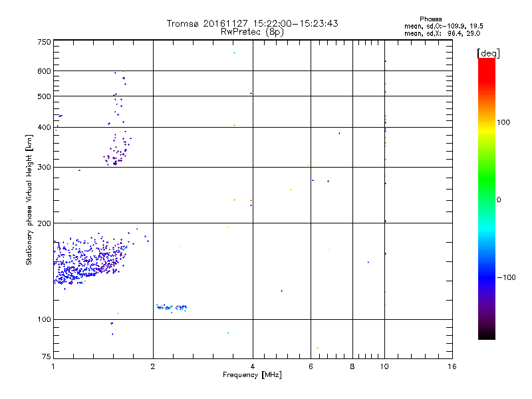The height and width of the screenshot is (399, 532).
Task: Click the 'Frequency [MHz]' x-axis title
Action: click(252, 375)
